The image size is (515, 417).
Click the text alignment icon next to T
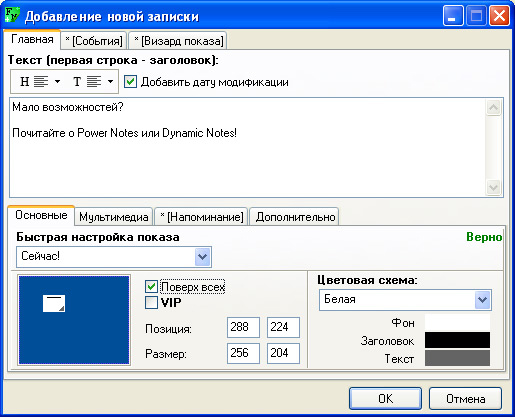[94, 81]
